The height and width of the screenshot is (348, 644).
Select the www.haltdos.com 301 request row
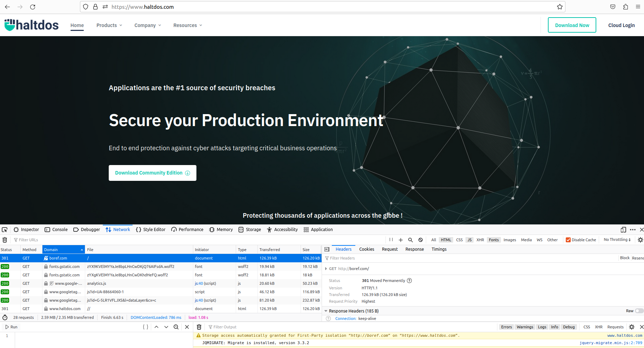click(161, 309)
